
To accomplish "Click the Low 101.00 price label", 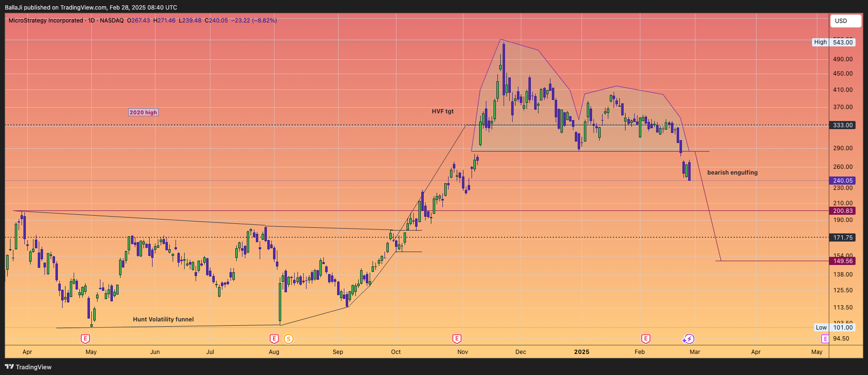I will click(835, 328).
